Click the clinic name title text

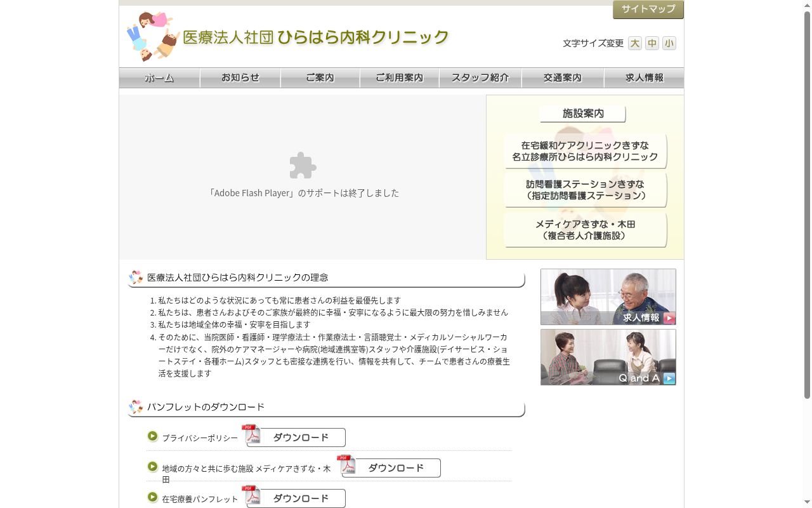(316, 37)
